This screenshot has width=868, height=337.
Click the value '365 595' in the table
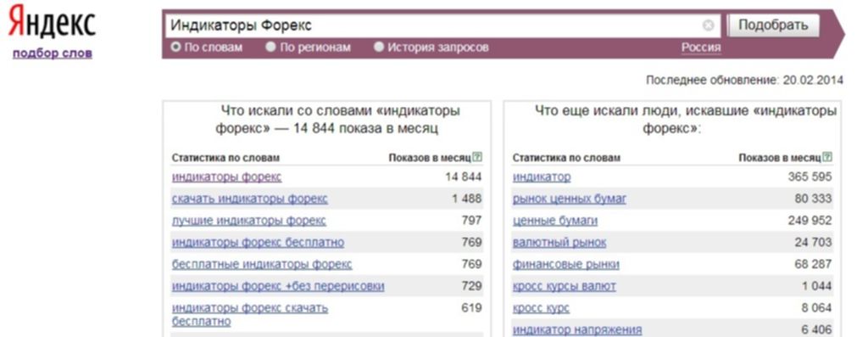[x=810, y=177]
